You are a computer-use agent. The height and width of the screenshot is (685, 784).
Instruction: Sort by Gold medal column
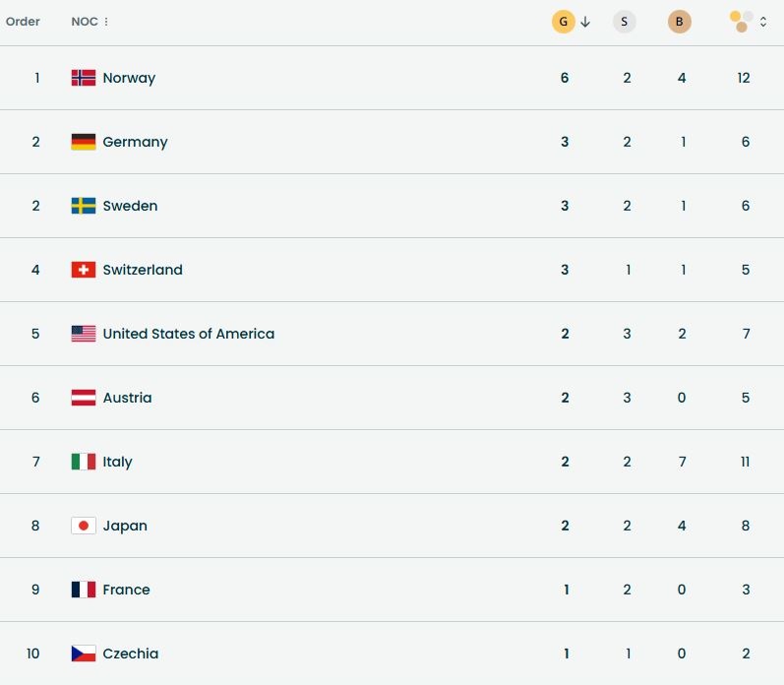click(572, 22)
